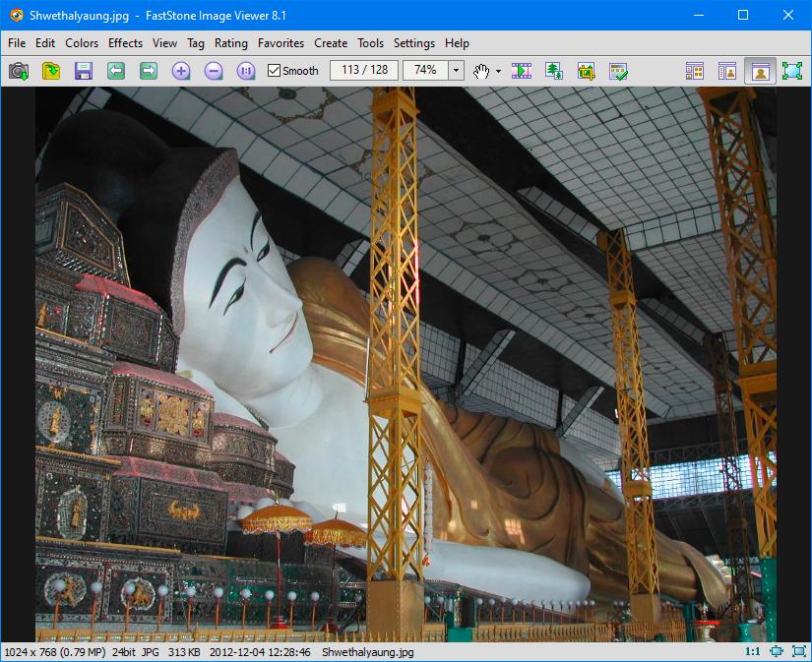Open the Colors menu

(82, 43)
